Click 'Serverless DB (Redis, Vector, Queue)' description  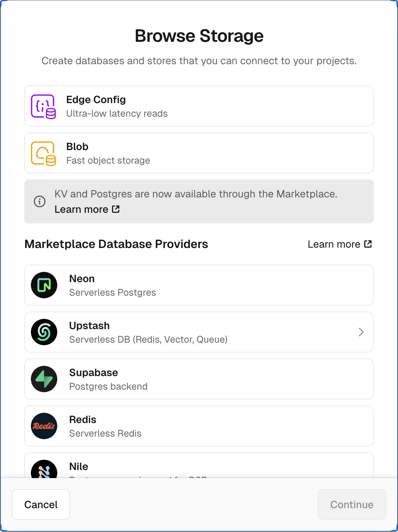[148, 340]
